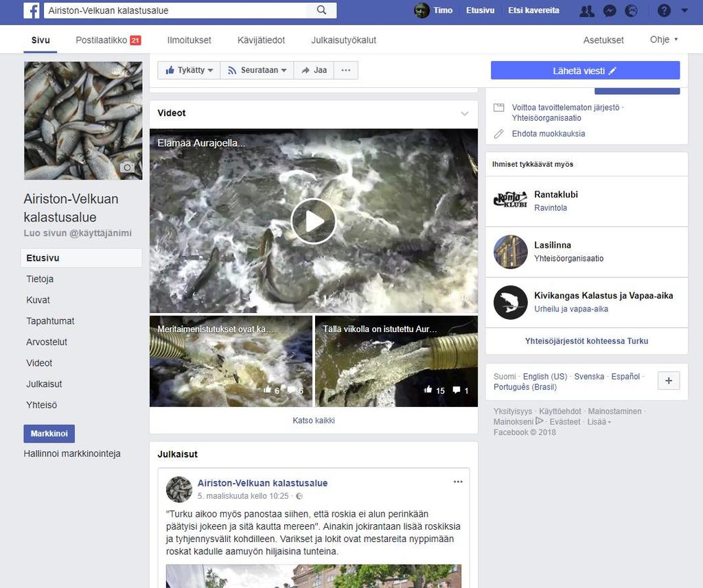Open the Ilmoitukset tab

[189, 40]
